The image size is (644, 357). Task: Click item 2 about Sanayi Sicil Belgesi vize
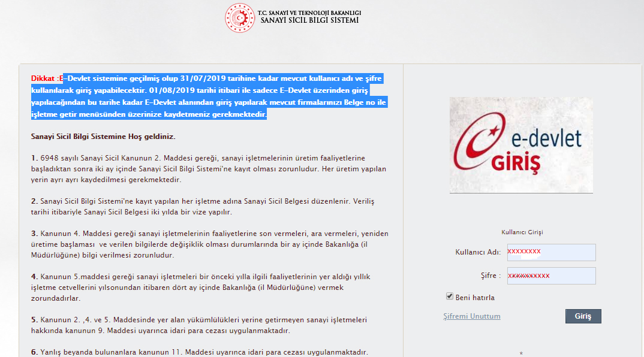pyautogui.click(x=203, y=207)
